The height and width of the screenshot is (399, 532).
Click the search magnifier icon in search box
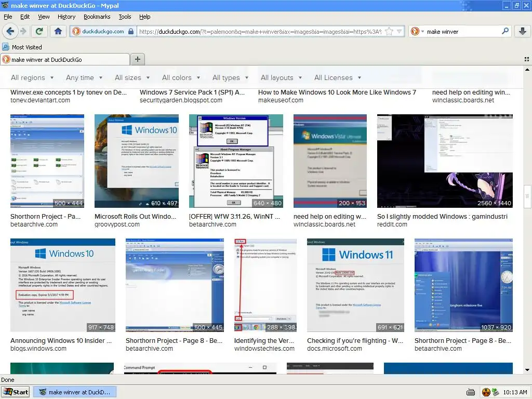(505, 31)
